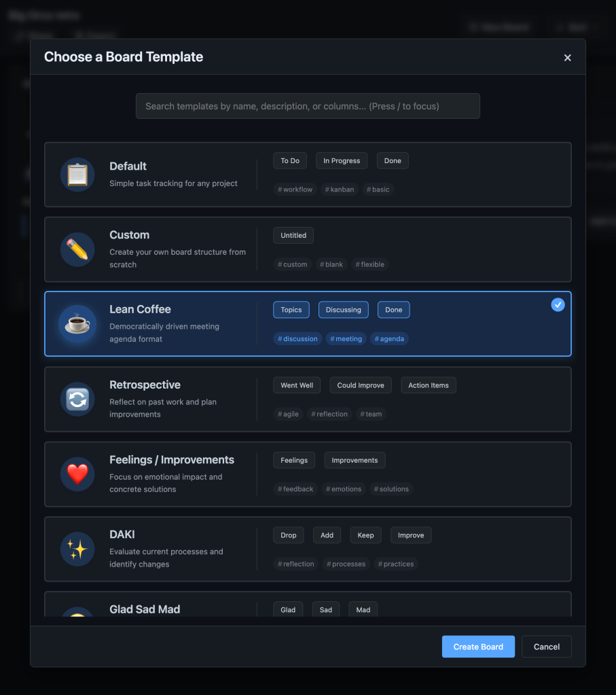Viewport: 616px width, 695px height.
Task: Click the #kanban tag on Default
Action: (340, 190)
